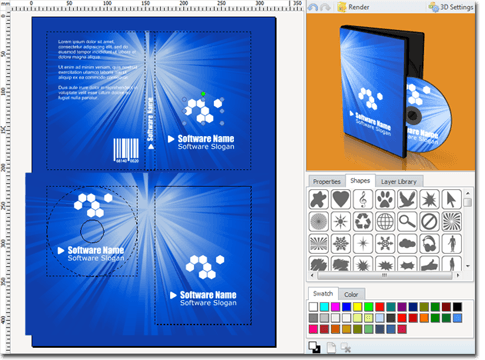Click the Render button
The height and width of the screenshot is (360, 485).
pos(353,7)
